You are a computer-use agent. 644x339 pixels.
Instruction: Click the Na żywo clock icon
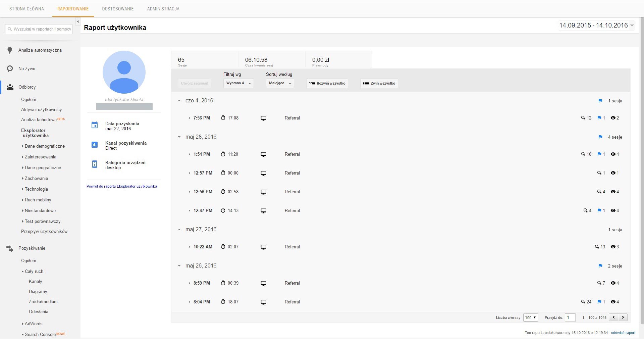[10, 69]
